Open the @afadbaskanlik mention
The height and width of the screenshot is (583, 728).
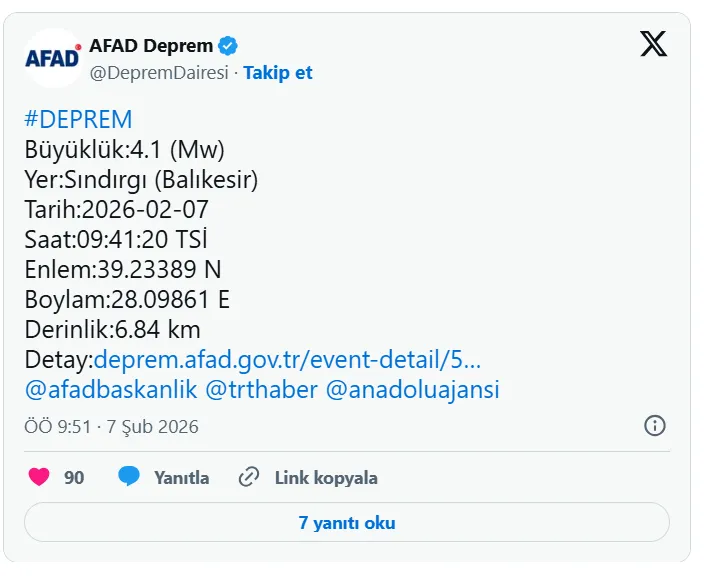(111, 390)
